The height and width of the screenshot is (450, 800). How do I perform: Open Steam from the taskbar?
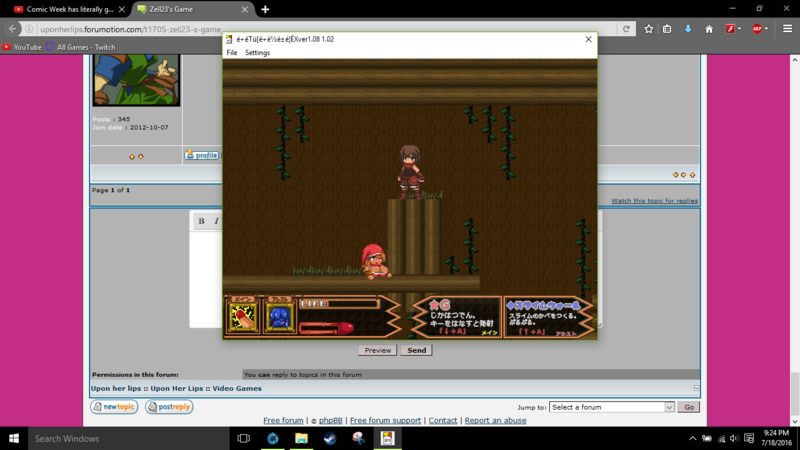click(330, 438)
